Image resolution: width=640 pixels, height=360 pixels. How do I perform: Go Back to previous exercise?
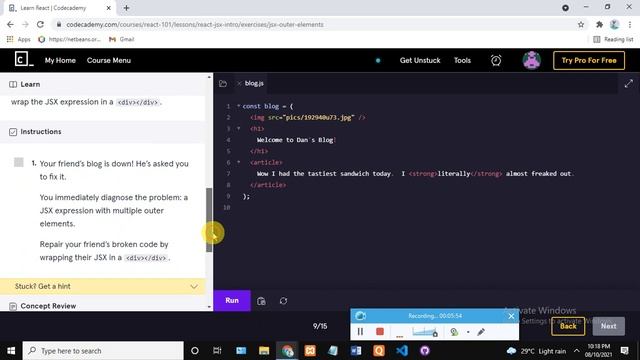click(568, 326)
